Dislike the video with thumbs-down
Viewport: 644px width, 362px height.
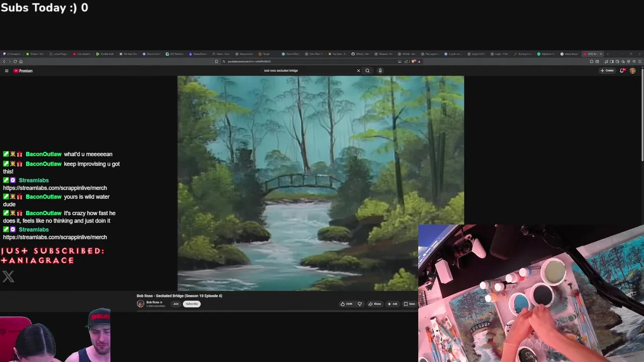[359, 304]
